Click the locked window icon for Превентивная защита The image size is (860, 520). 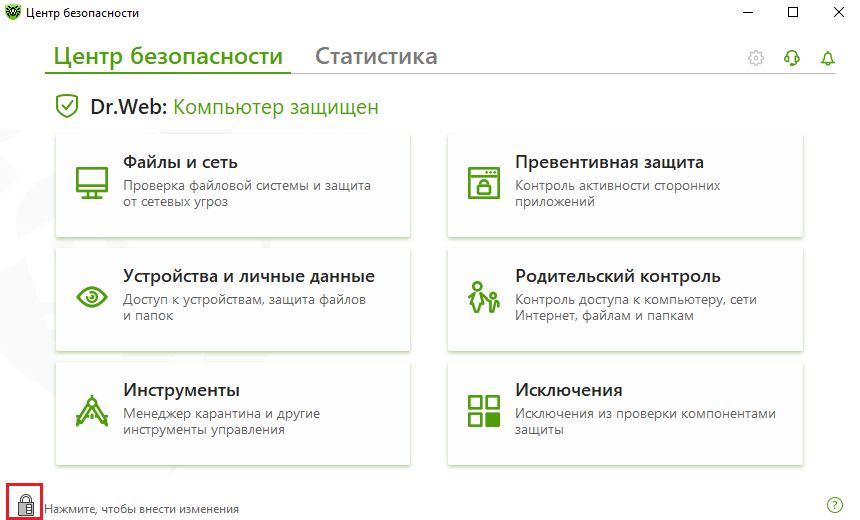[x=484, y=183]
